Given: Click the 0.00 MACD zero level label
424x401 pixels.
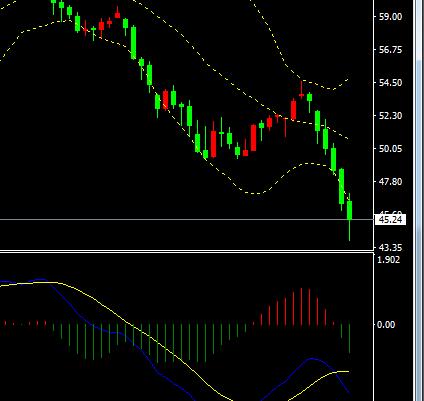Looking at the screenshot, I should coord(386,325).
